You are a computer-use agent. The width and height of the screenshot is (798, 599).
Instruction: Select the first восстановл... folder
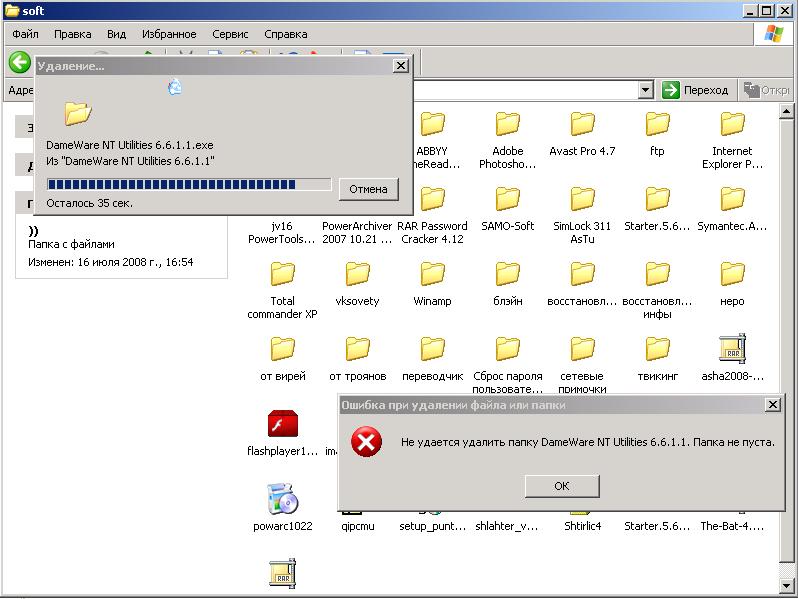point(582,274)
